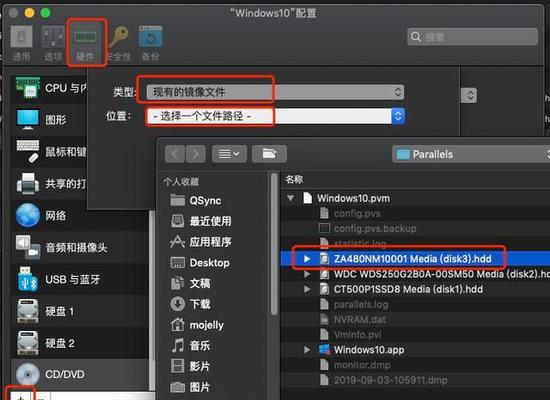Expand CT500P1SSD8 Media (disk1).hdd
The height and width of the screenshot is (400, 550).
click(307, 289)
